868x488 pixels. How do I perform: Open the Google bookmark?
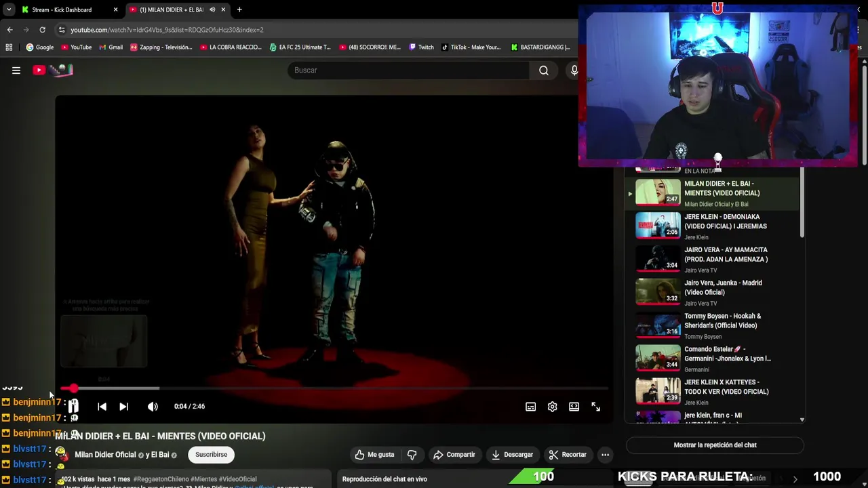pyautogui.click(x=40, y=47)
